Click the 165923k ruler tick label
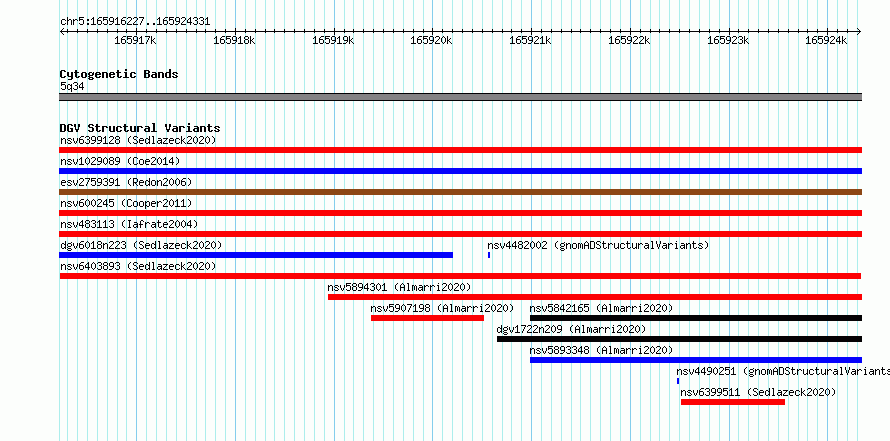Viewport: 890px width, 441px height. coord(728,40)
